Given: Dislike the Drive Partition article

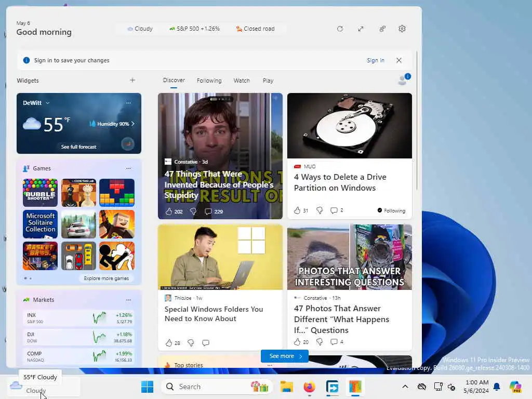Looking at the screenshot, I should pyautogui.click(x=320, y=210).
